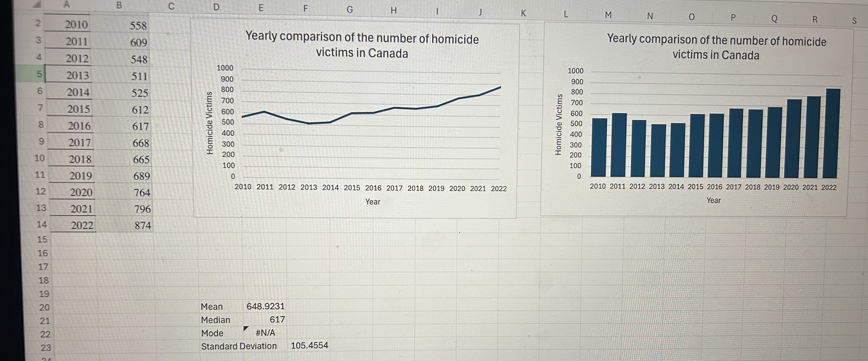Image resolution: width=868 pixels, height=361 pixels.
Task: Click the Median value 617 cell
Action: click(277, 319)
